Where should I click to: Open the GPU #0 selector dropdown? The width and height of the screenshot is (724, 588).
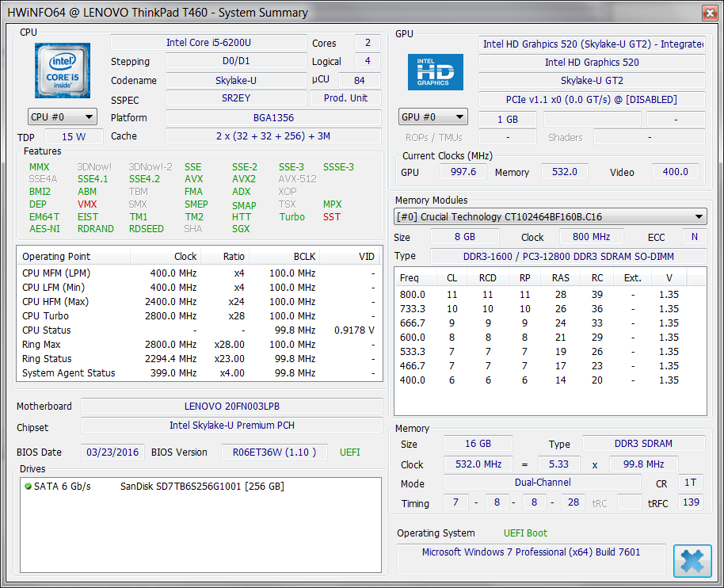[432, 116]
